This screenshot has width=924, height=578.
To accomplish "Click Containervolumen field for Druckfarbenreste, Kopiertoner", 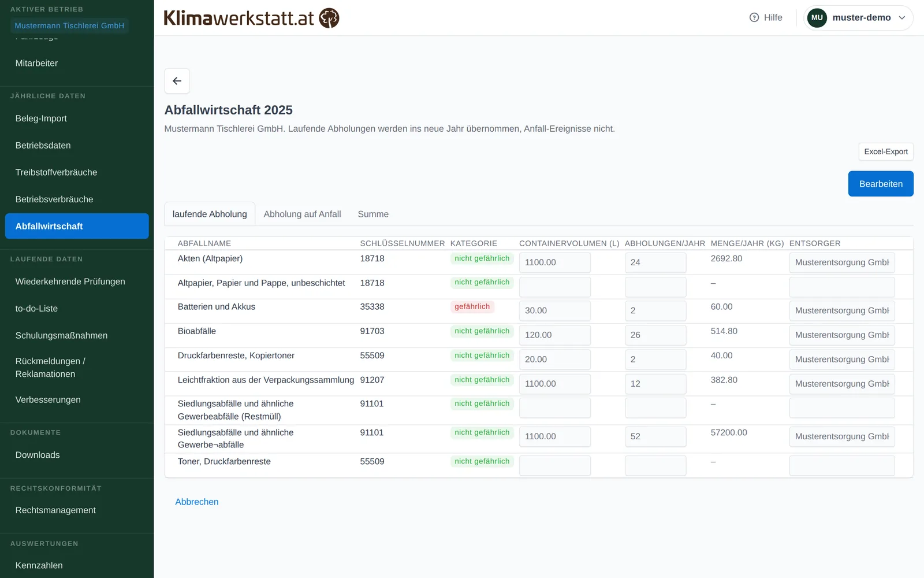I will [554, 360].
